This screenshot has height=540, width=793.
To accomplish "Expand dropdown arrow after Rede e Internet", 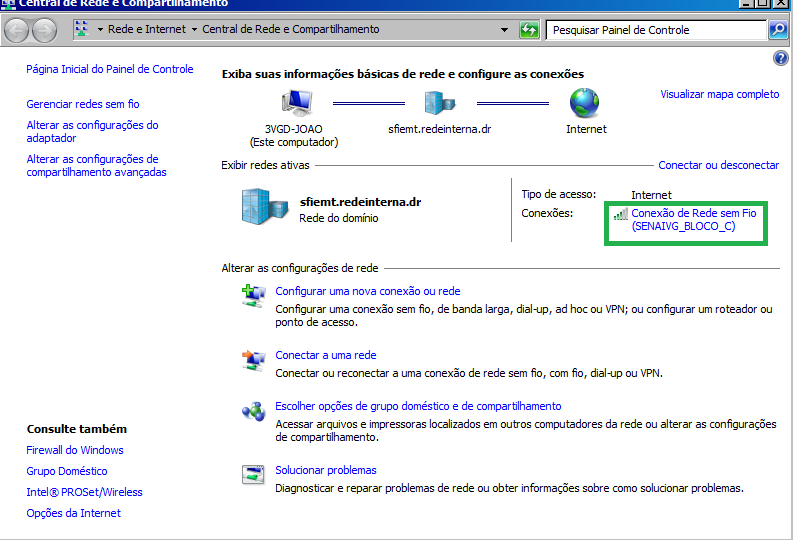I will (x=194, y=30).
